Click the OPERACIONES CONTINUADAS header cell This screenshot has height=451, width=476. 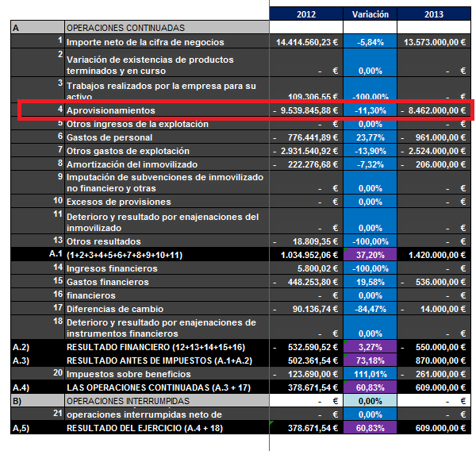coord(167,28)
